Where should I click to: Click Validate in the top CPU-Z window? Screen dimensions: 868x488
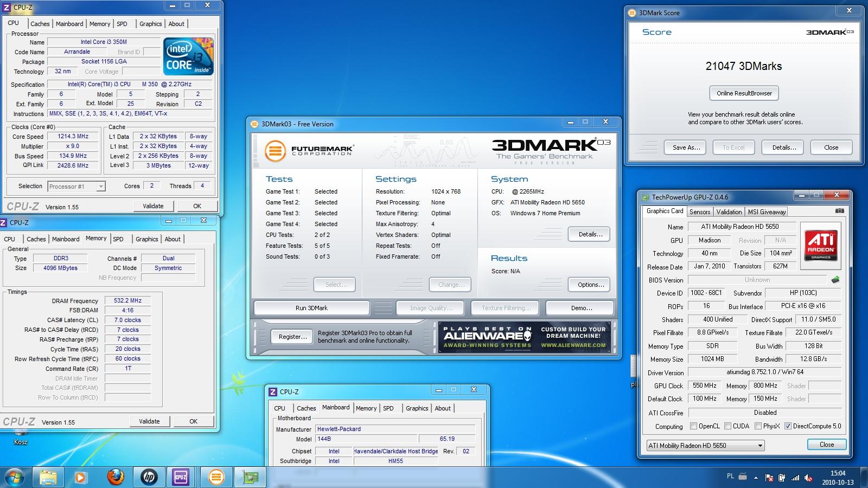tap(153, 206)
